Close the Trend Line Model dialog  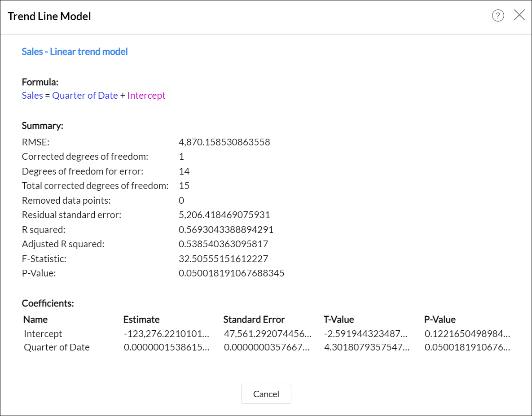pyautogui.click(x=519, y=16)
